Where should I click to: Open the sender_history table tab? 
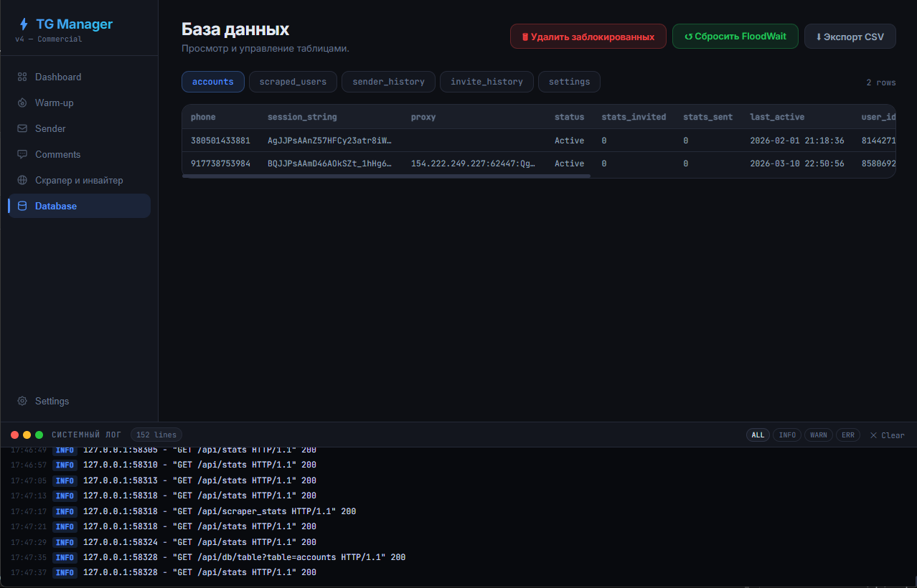388,82
